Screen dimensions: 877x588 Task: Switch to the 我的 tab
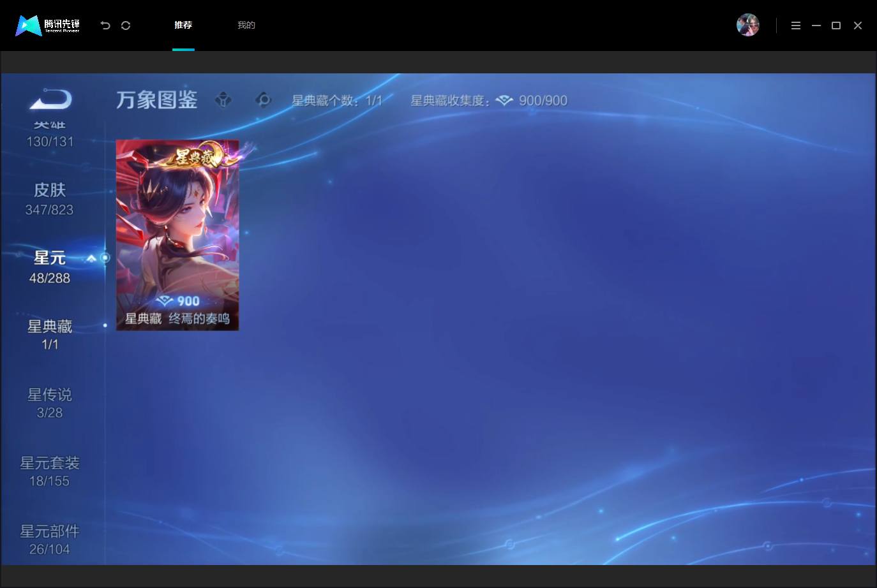coord(246,25)
